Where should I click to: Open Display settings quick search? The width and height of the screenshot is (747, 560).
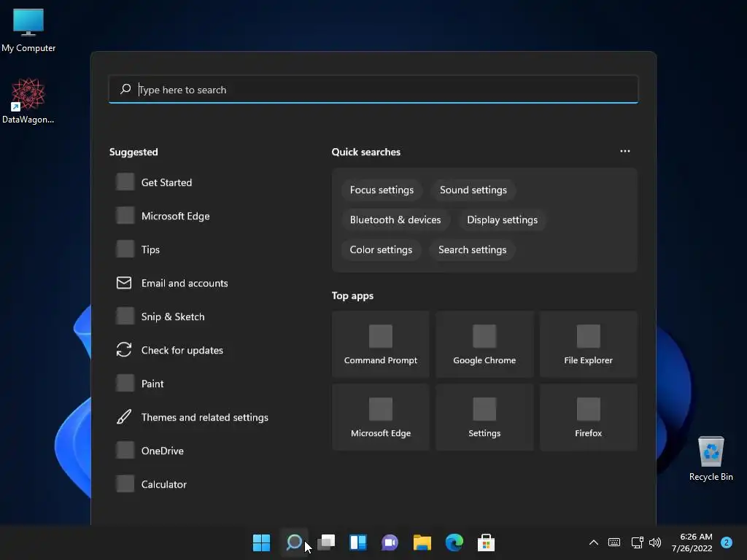coord(502,220)
